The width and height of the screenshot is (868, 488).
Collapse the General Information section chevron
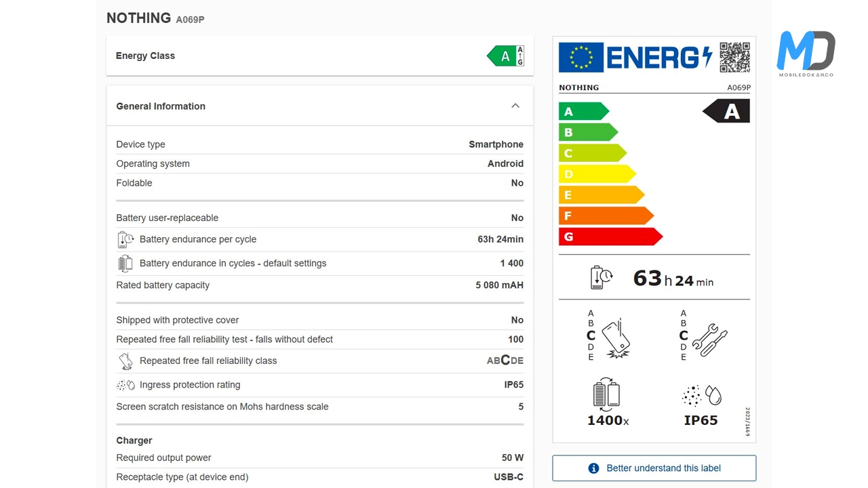pos(515,106)
